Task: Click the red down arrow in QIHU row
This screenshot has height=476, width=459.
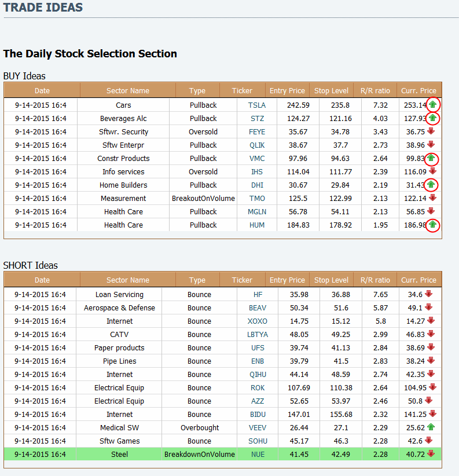Action: pos(431,374)
